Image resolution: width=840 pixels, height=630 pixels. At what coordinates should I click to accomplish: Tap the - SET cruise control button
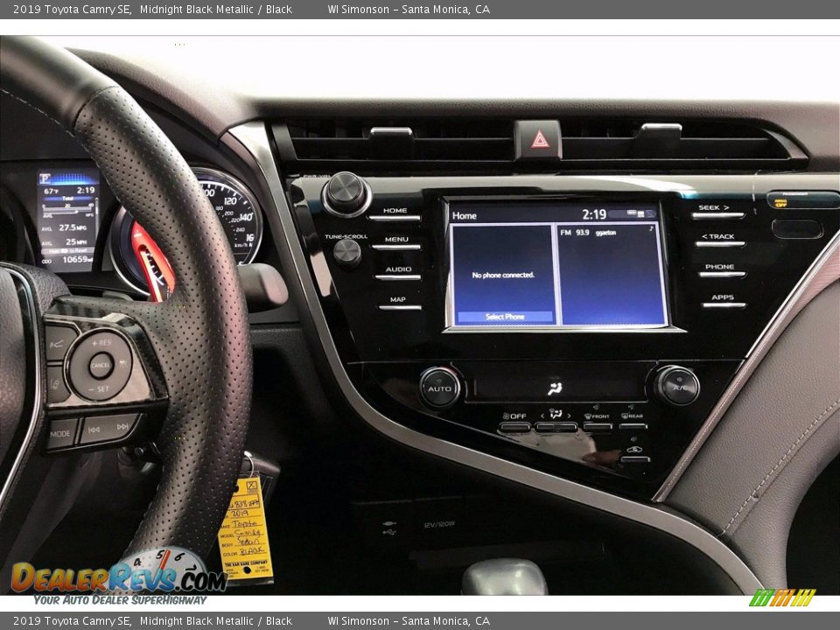pos(99,388)
